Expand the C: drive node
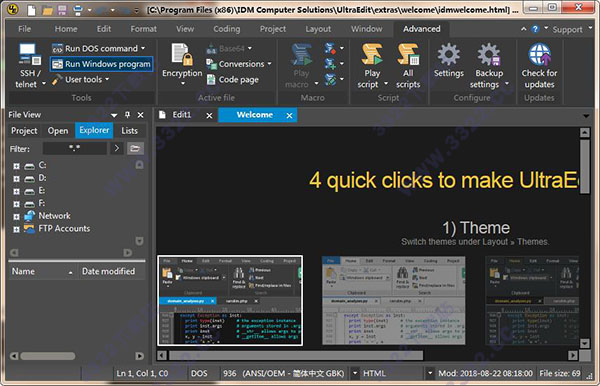This screenshot has height=386, width=600. [16, 166]
